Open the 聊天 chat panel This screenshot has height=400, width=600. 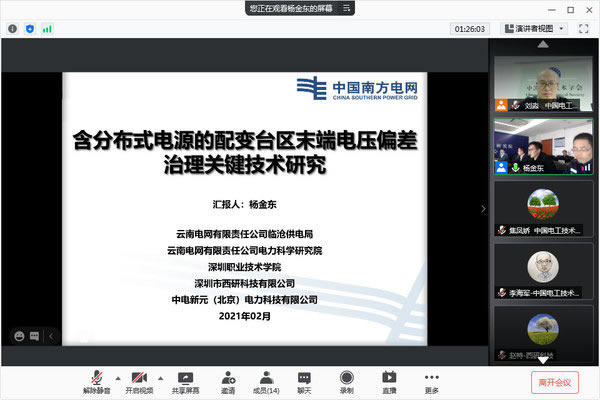pos(304,380)
